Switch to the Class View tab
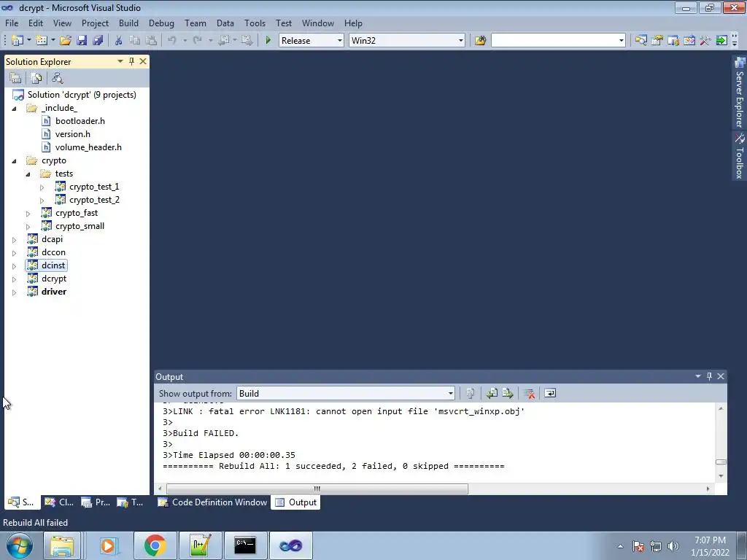The width and height of the screenshot is (747, 560). coord(59,502)
